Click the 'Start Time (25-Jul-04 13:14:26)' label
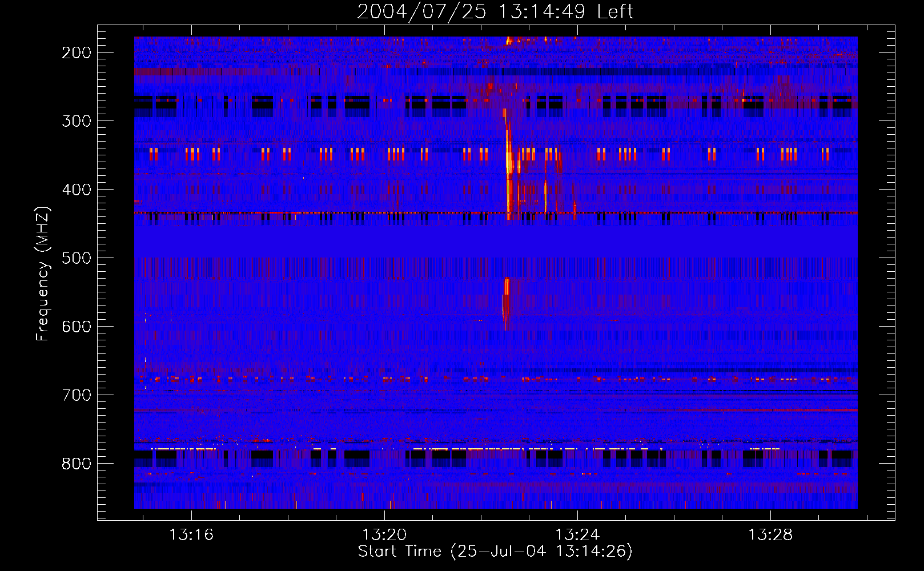 (x=495, y=552)
